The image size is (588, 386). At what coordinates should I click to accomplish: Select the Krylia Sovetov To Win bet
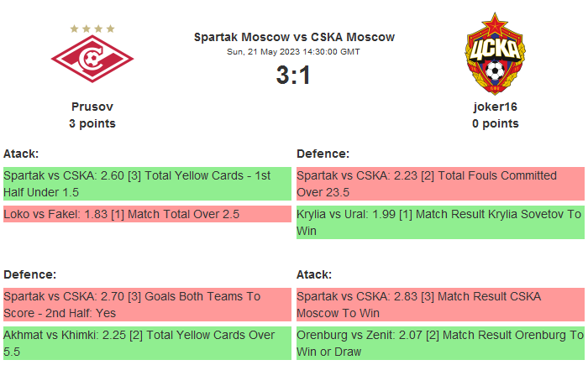click(440, 222)
